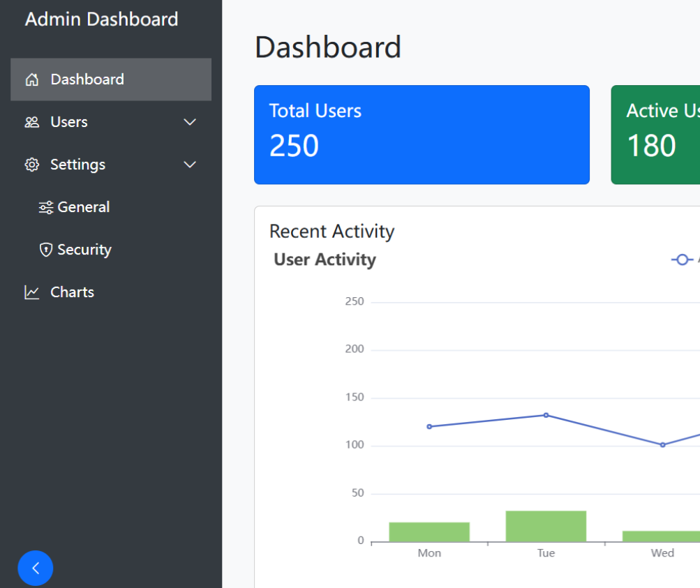Click the Wednesday line data point
The width and height of the screenshot is (700, 588).
click(663, 445)
